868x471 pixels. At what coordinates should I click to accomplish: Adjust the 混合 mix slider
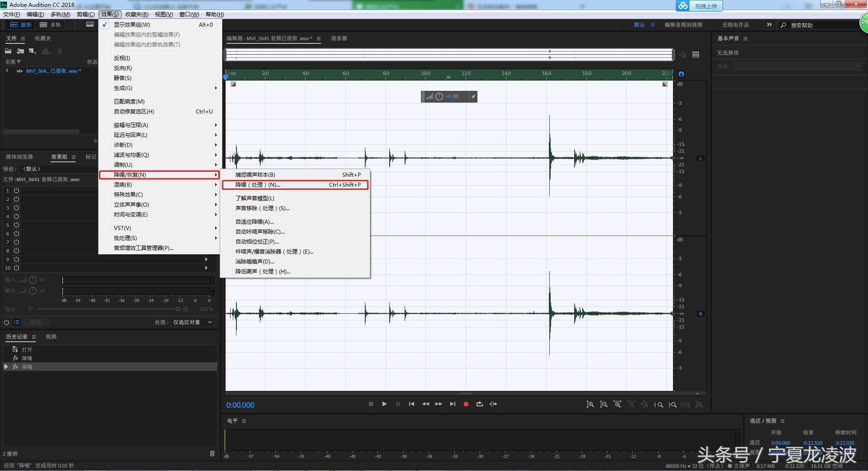tap(178, 309)
